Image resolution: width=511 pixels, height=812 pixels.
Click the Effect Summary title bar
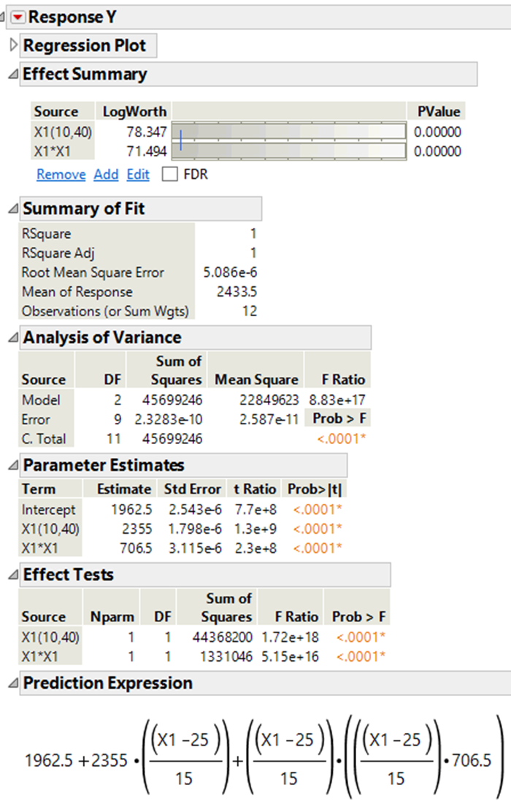coord(83,74)
